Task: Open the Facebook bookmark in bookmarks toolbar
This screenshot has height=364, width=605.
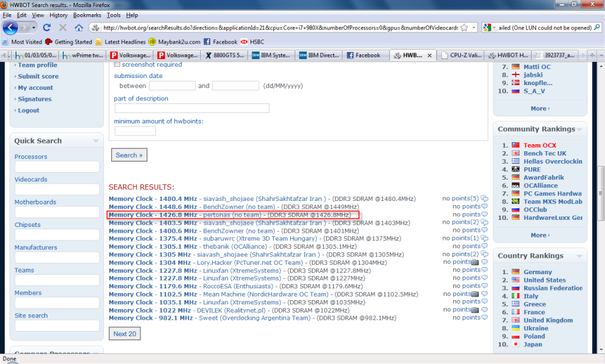Action: click(220, 42)
